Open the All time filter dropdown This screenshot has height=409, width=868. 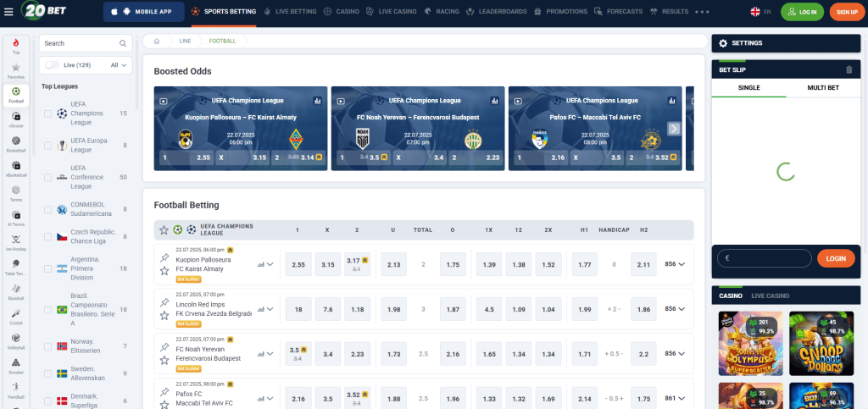(119, 65)
